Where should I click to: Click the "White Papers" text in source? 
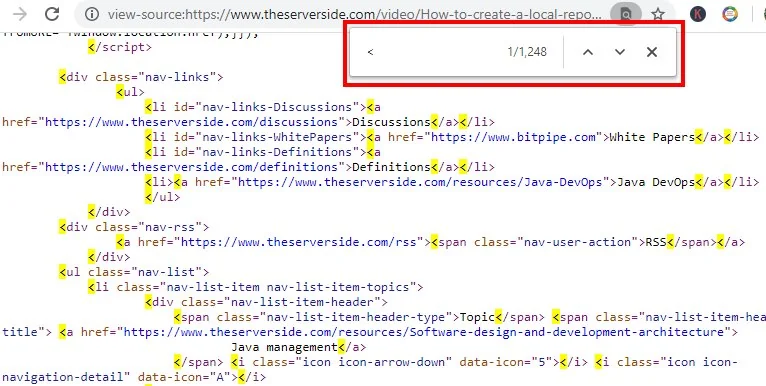tap(652, 137)
